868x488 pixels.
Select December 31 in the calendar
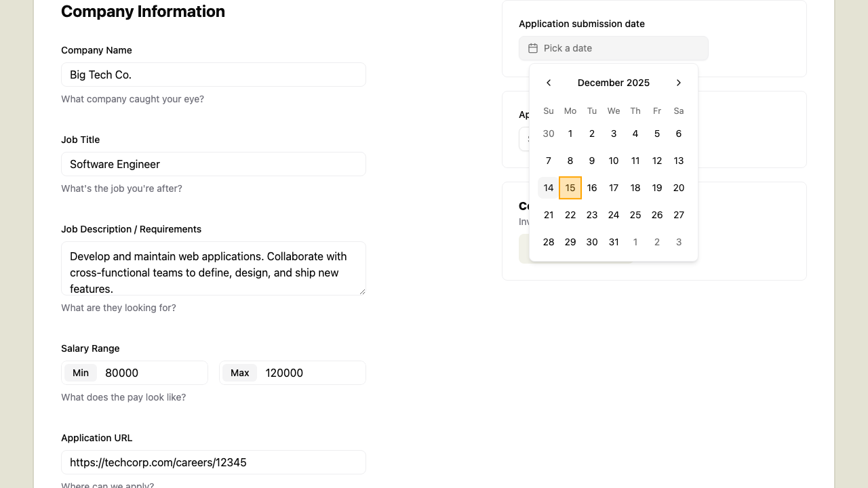click(x=614, y=242)
